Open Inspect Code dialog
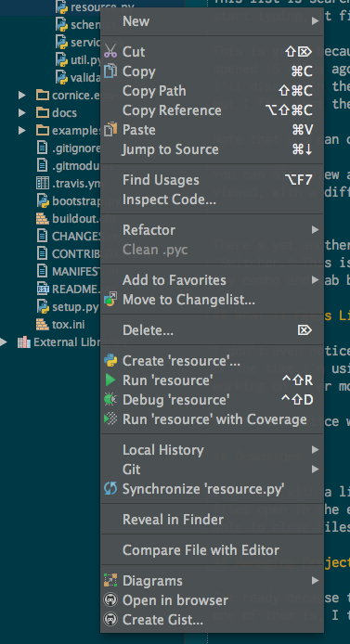The width and height of the screenshot is (350, 644). 212,200
